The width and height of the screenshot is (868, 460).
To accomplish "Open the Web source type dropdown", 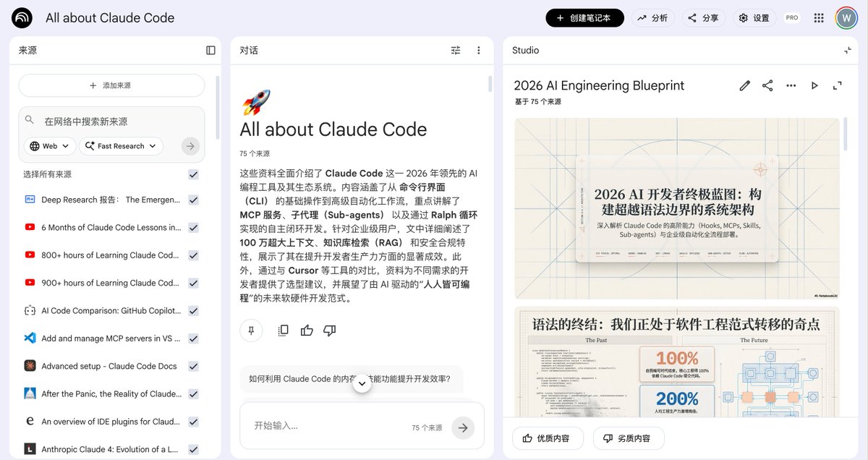I will [x=49, y=145].
